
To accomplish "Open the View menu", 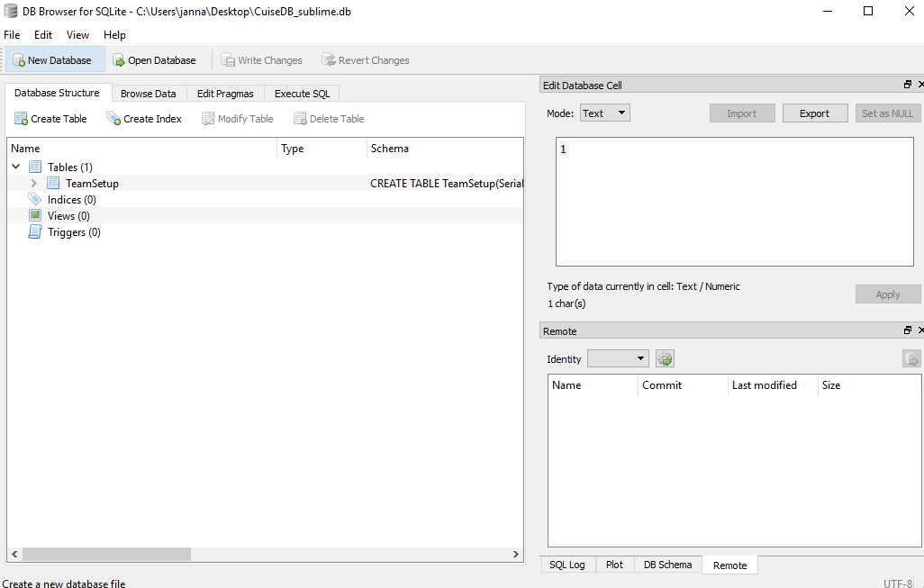I will [x=77, y=35].
